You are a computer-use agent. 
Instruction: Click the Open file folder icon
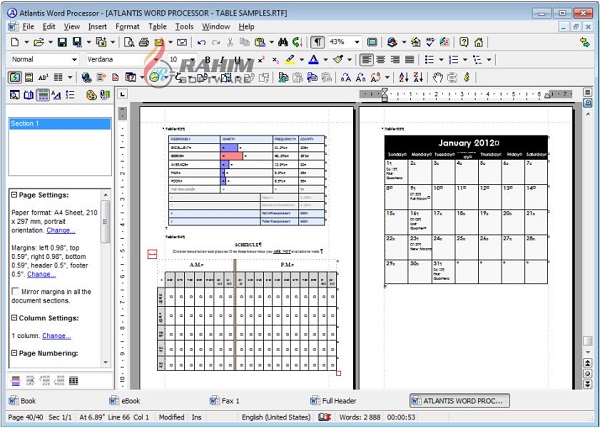click(38, 42)
